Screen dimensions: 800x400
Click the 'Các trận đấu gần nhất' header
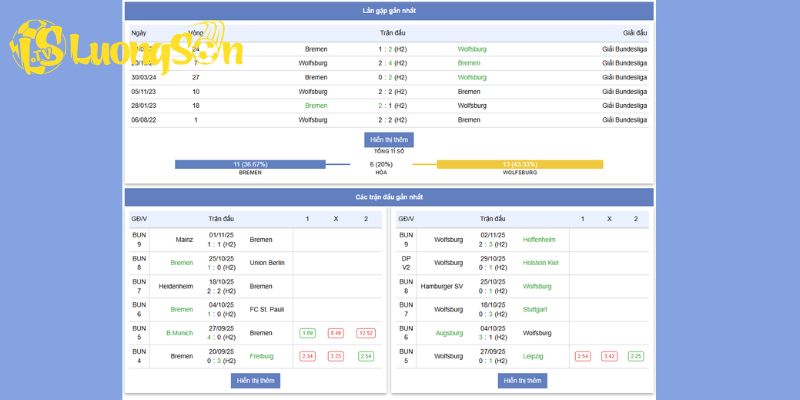(389, 197)
